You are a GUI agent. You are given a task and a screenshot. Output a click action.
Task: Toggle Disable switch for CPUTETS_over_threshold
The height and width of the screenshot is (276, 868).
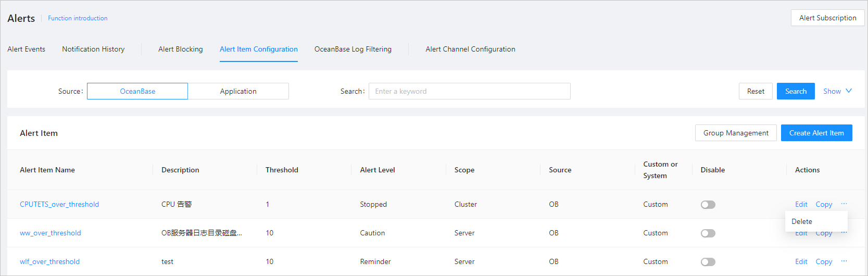click(708, 205)
